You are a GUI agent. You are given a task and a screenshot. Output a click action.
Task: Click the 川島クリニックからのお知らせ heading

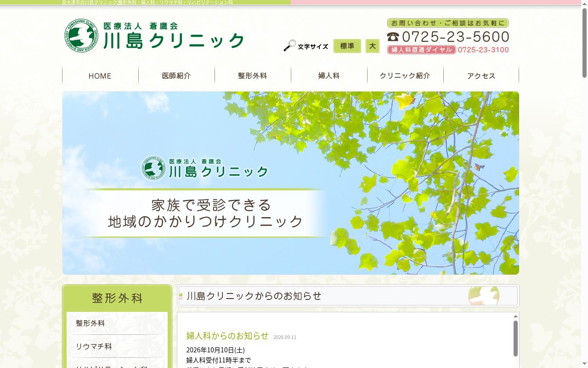pos(254,296)
